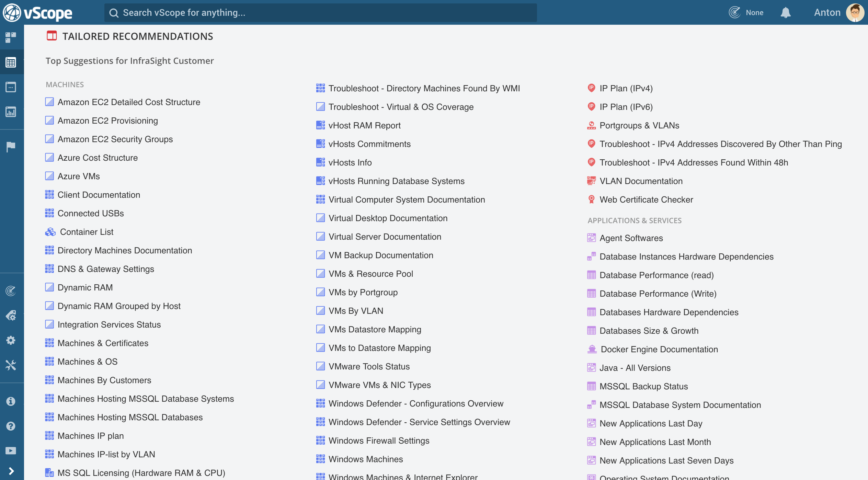The image size is (868, 480).
Task: Open the video tutorials sidebar icon
Action: pos(11,450)
